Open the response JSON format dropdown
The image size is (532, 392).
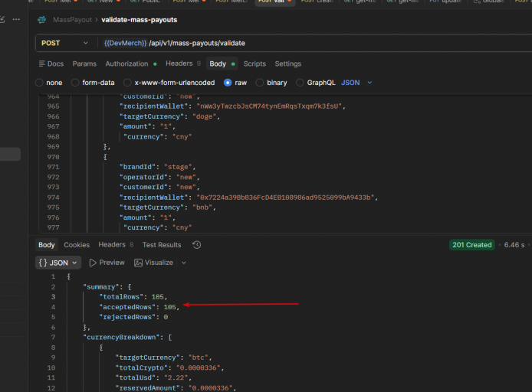click(x=58, y=263)
